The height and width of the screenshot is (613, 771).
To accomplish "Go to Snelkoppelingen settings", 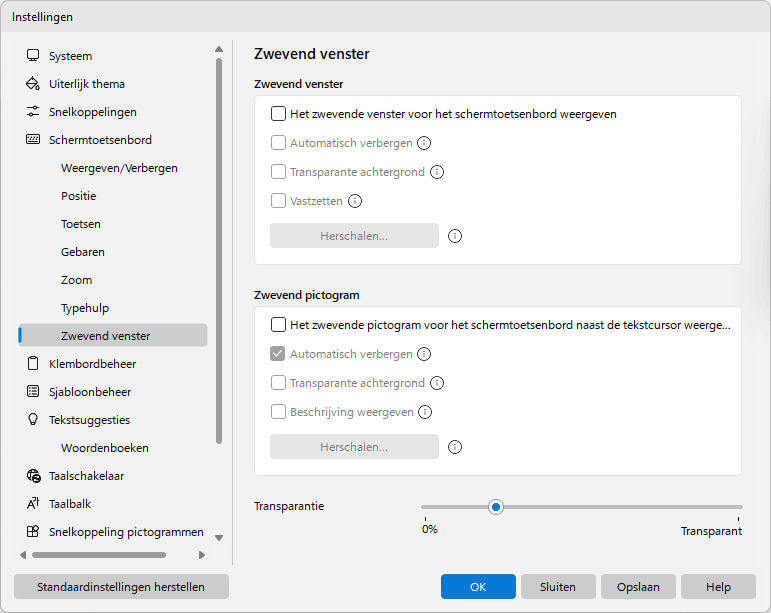I will (x=113, y=112).
